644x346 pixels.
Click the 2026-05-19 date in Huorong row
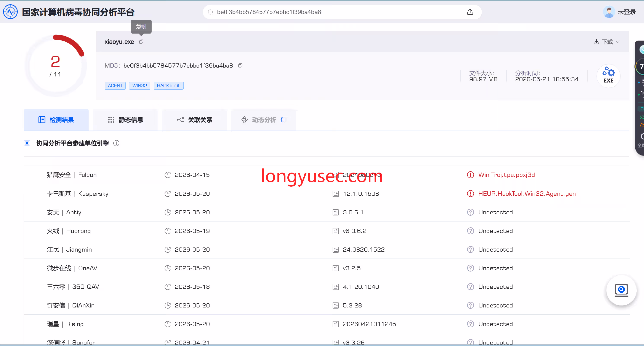coord(192,231)
